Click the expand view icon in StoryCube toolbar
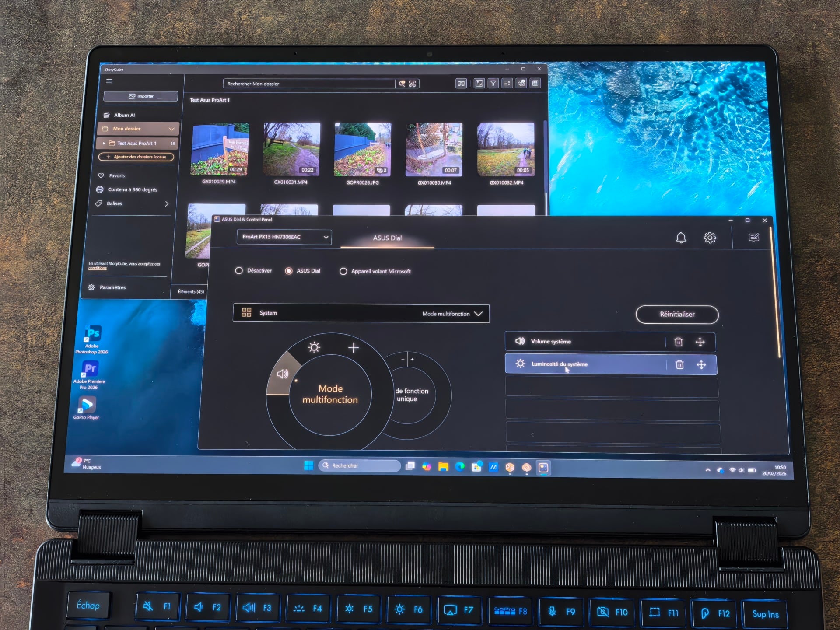 pos(479,83)
